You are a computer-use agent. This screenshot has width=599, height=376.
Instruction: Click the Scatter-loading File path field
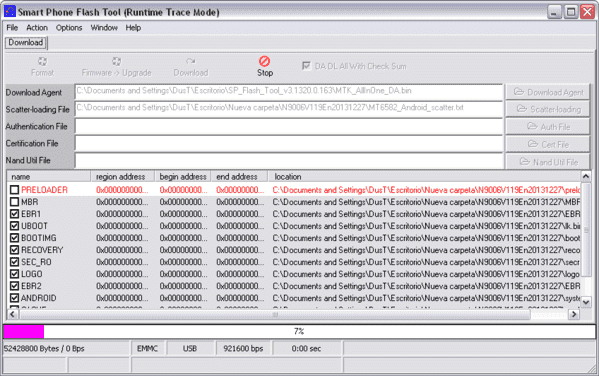[x=289, y=109]
